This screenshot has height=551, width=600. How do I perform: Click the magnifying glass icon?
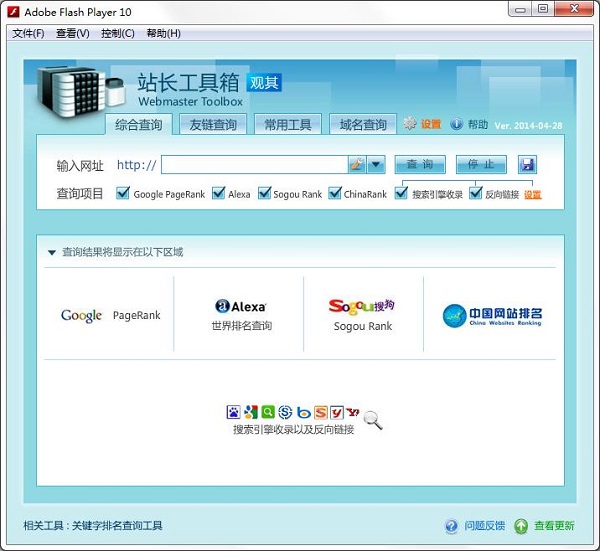point(373,421)
